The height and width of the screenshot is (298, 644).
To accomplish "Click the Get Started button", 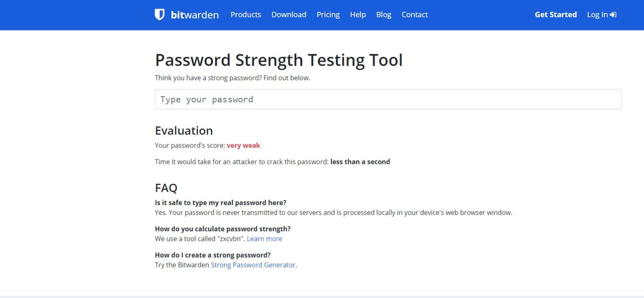I will (x=556, y=14).
